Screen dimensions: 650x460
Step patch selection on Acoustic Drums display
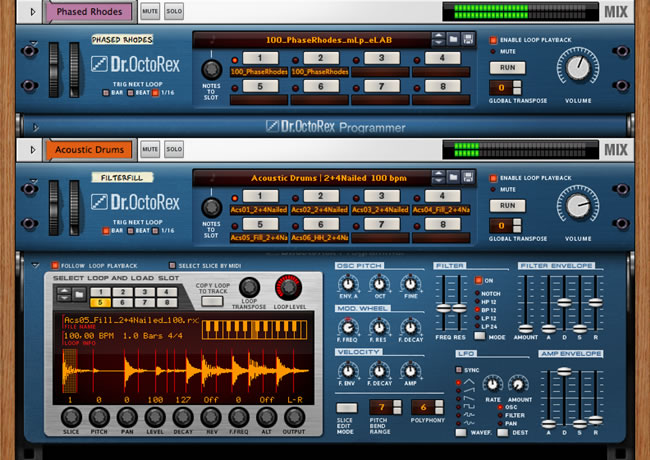(438, 177)
